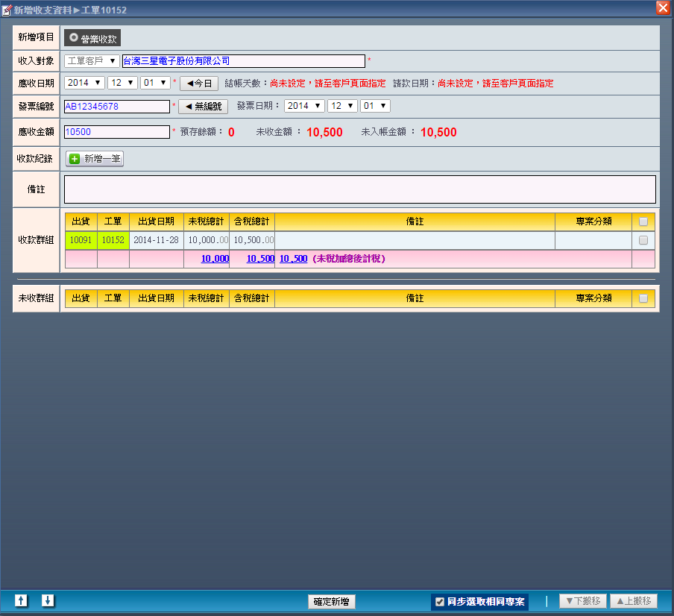
Task: Click the underlined 10,000 pre-tax total link
Action: click(215, 259)
